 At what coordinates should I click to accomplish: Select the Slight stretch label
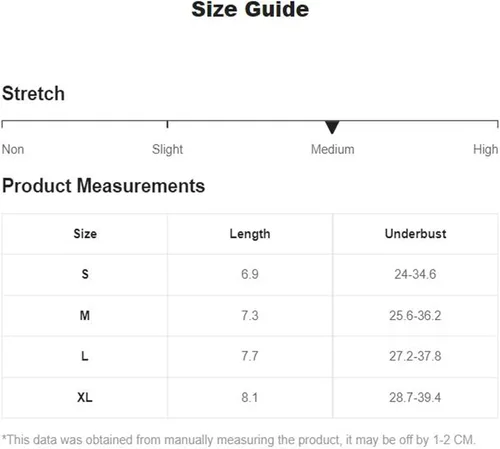click(167, 149)
